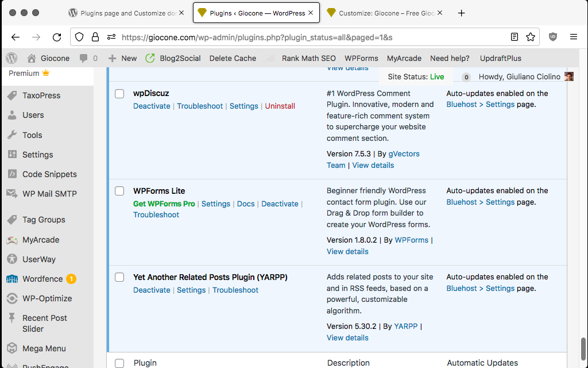Open a new browser tab
The image size is (588, 368).
[461, 13]
